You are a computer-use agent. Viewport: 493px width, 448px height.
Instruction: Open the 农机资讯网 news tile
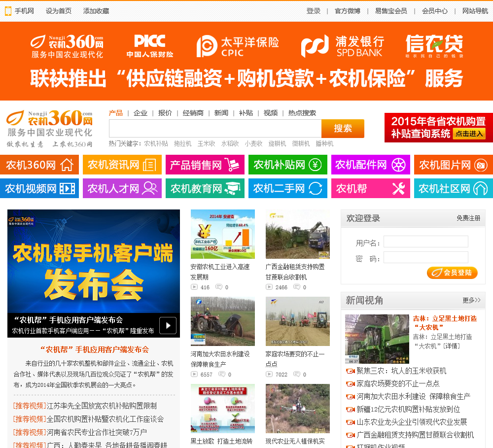coord(122,165)
